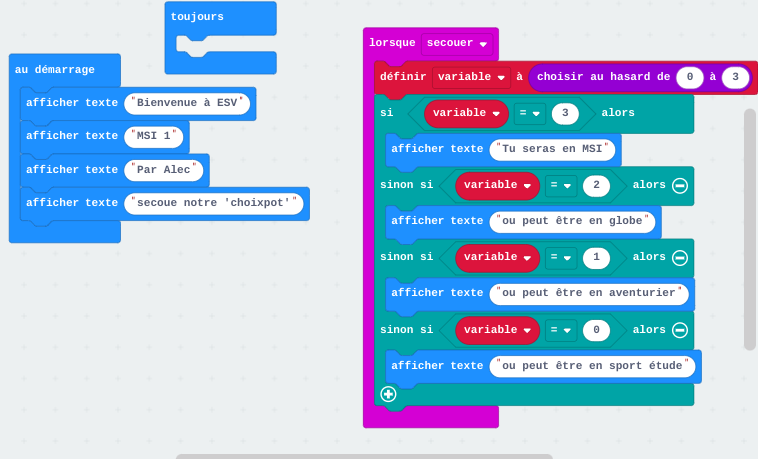
Task: Edit the 'ou peut être en sport étude' text field
Action: [592, 366]
